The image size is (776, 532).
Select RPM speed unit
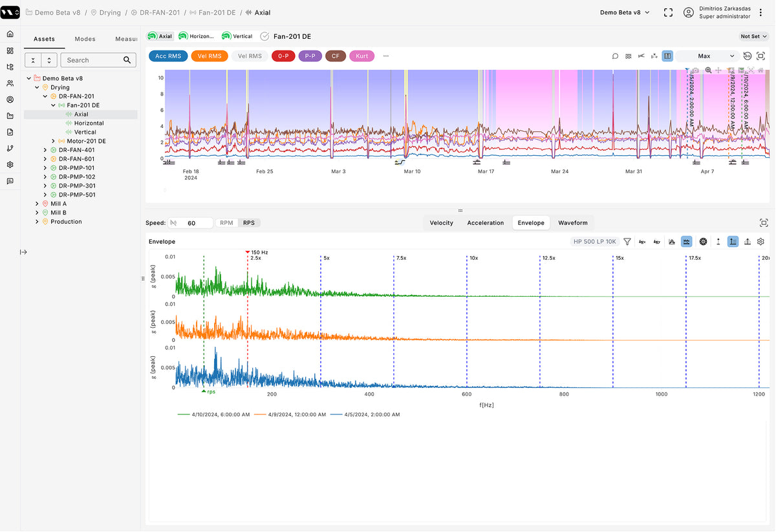(226, 223)
